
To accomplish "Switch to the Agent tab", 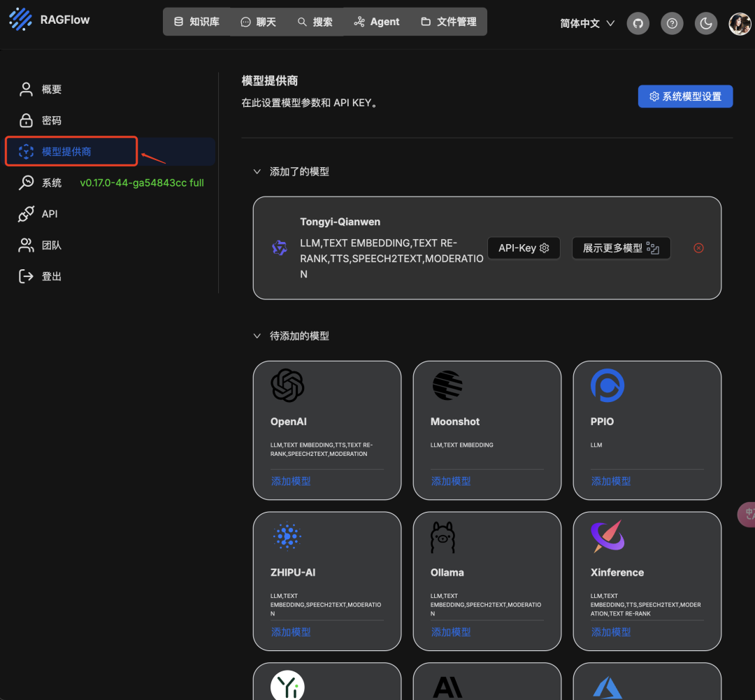I will [x=377, y=22].
